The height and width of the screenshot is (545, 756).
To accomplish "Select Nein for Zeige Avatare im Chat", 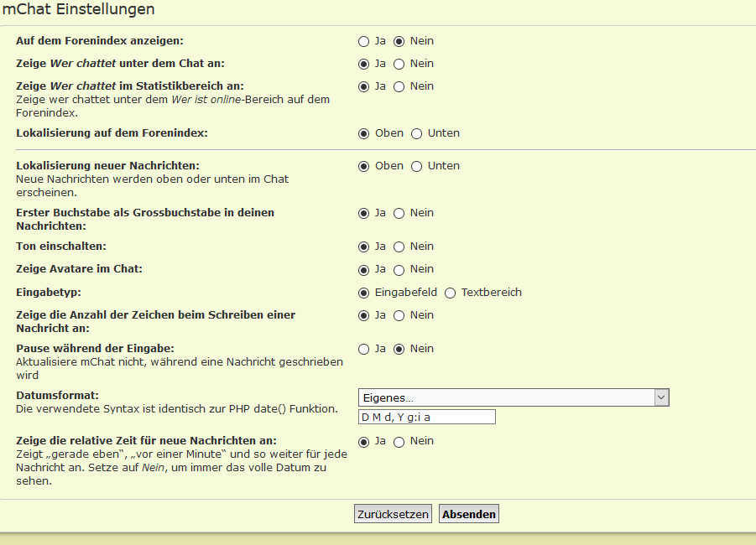I will 399,269.
